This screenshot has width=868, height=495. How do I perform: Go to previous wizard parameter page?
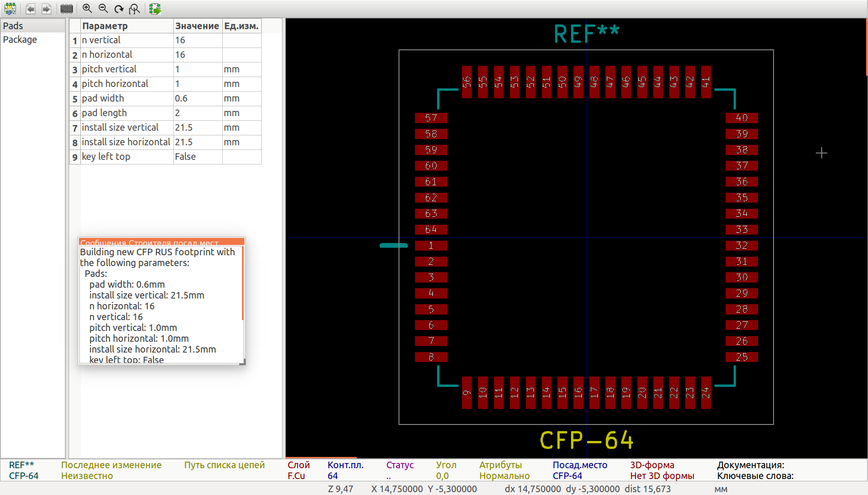click(x=31, y=8)
